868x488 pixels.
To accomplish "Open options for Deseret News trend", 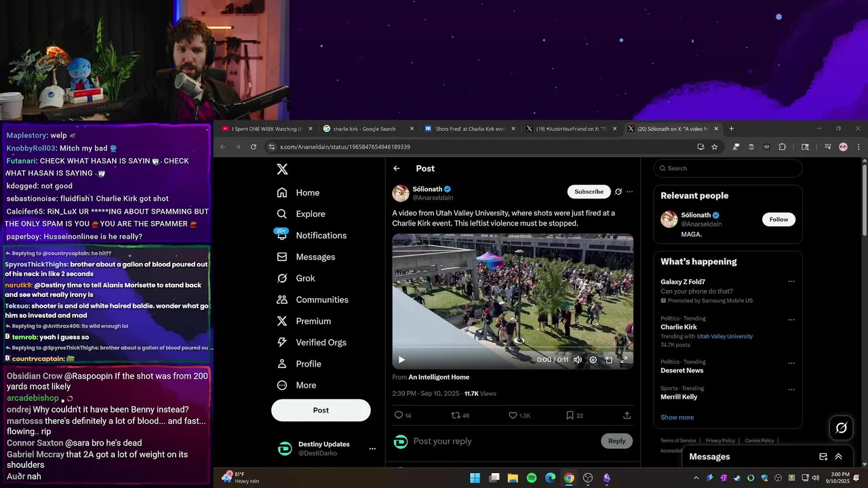I will 791,363.
